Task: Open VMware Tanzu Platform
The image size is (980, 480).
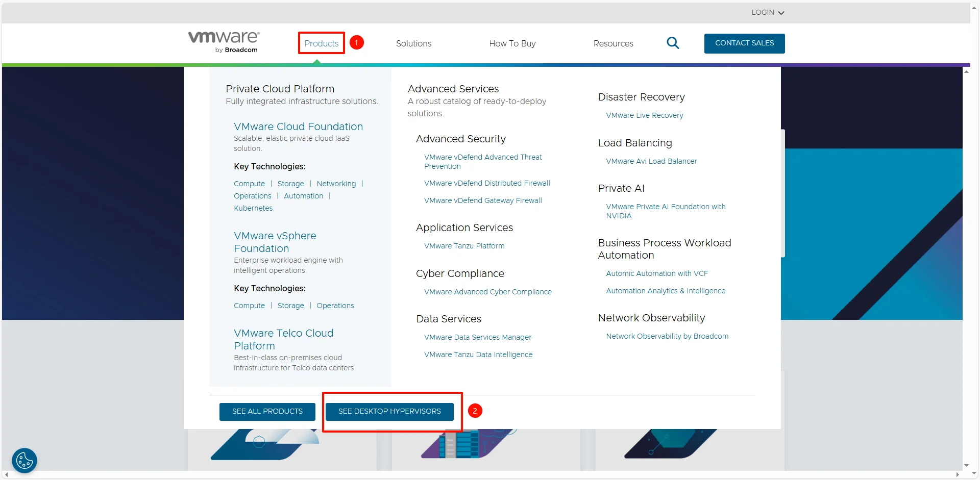Action: tap(463, 245)
